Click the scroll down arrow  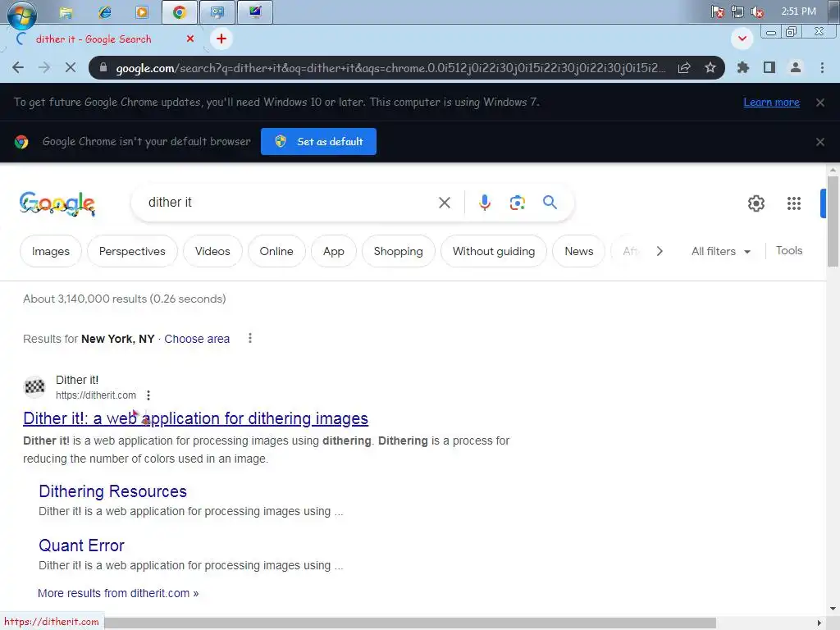click(833, 609)
